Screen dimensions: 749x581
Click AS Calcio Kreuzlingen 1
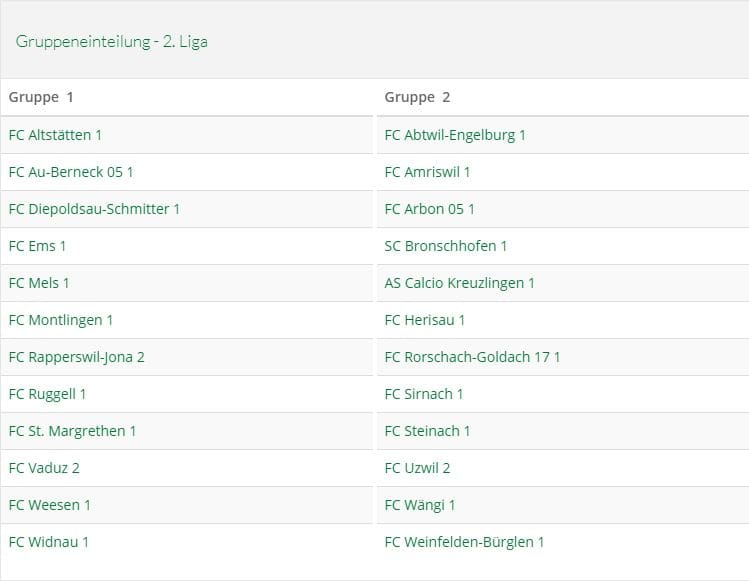(x=459, y=283)
